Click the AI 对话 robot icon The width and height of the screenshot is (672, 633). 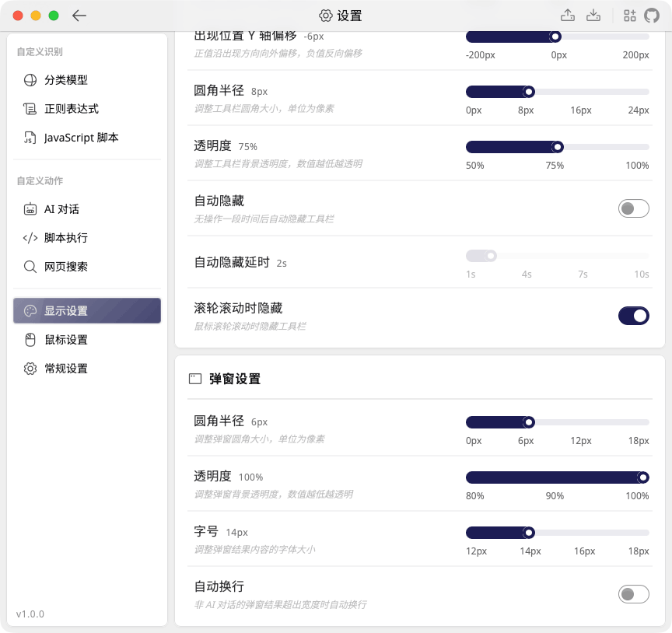coord(30,209)
